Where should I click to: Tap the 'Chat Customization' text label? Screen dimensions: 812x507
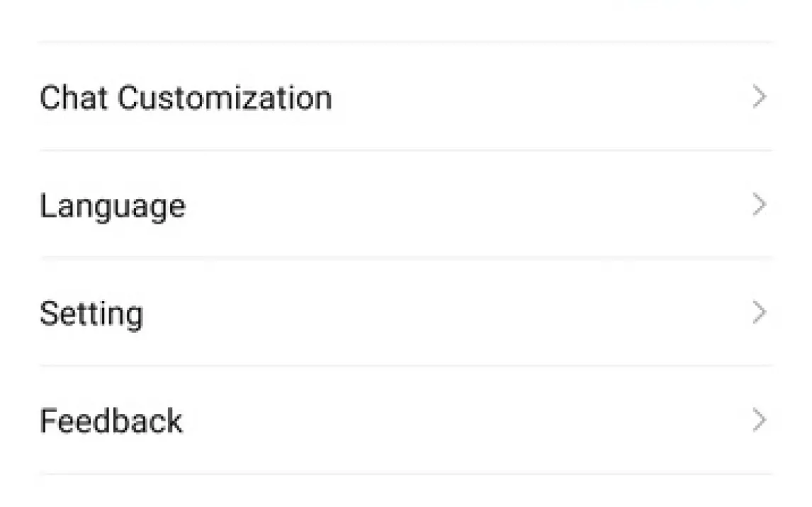[x=186, y=97]
